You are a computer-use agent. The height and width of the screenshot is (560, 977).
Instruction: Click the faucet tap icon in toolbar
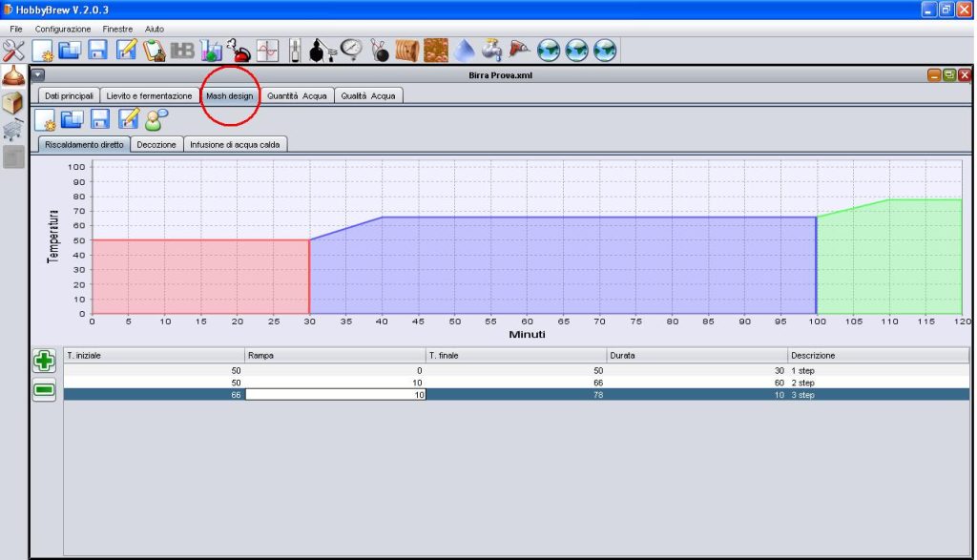pyautogui.click(x=491, y=51)
